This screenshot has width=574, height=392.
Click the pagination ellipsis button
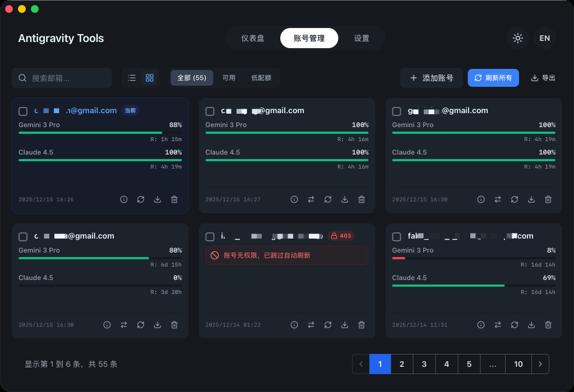[493, 364]
